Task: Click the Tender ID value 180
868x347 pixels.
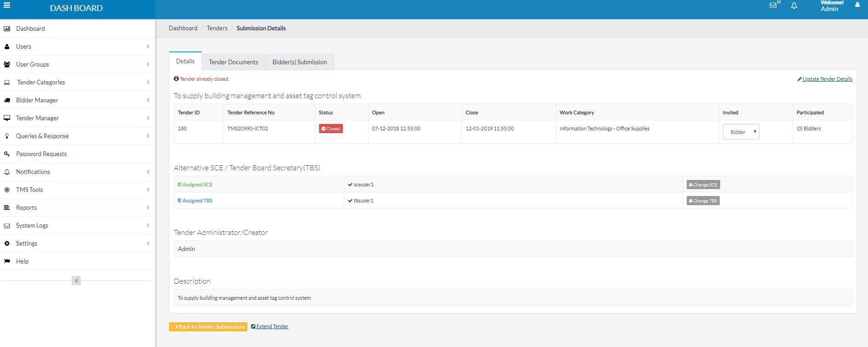Action: click(182, 129)
